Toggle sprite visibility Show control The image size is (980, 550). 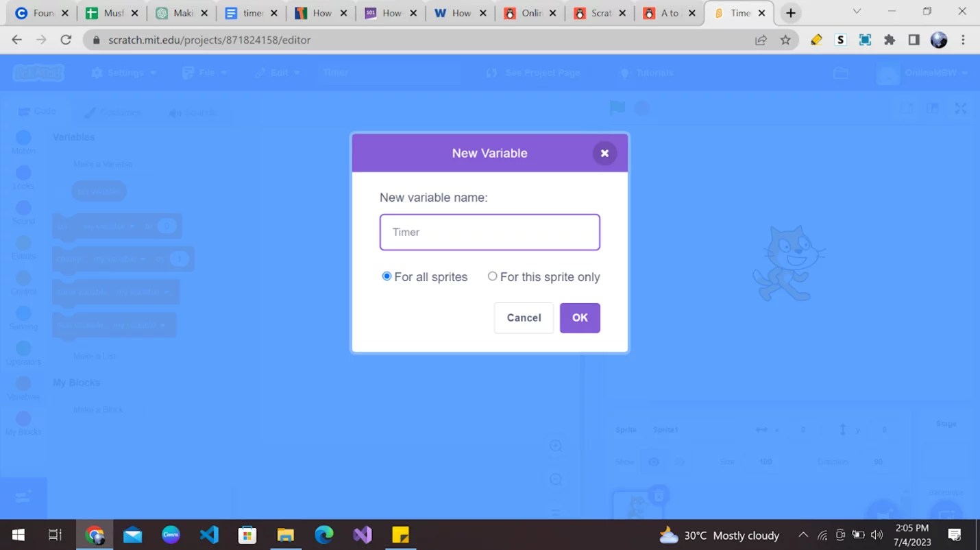pyautogui.click(x=654, y=462)
